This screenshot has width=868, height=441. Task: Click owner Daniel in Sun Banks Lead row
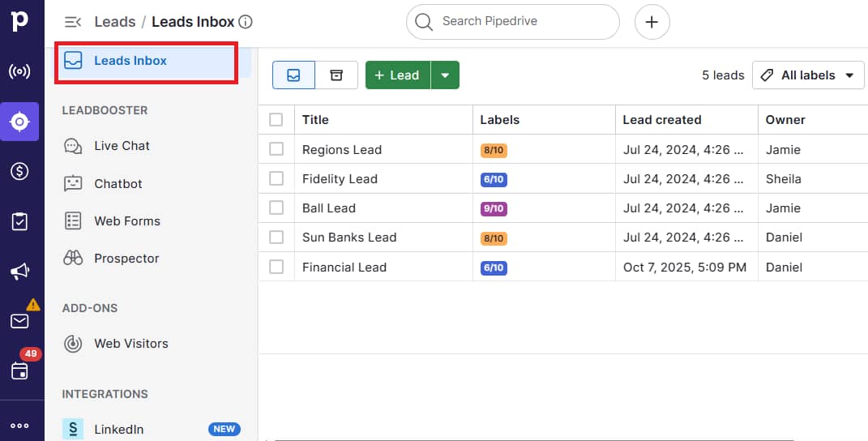(x=784, y=238)
